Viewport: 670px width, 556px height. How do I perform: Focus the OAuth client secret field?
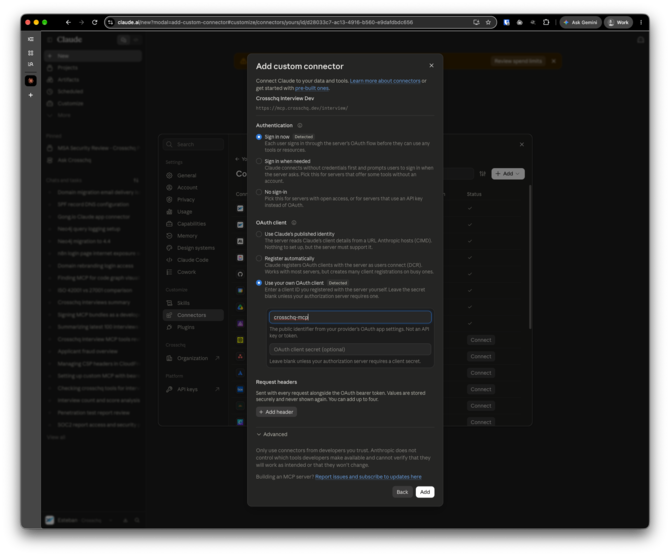pos(350,349)
